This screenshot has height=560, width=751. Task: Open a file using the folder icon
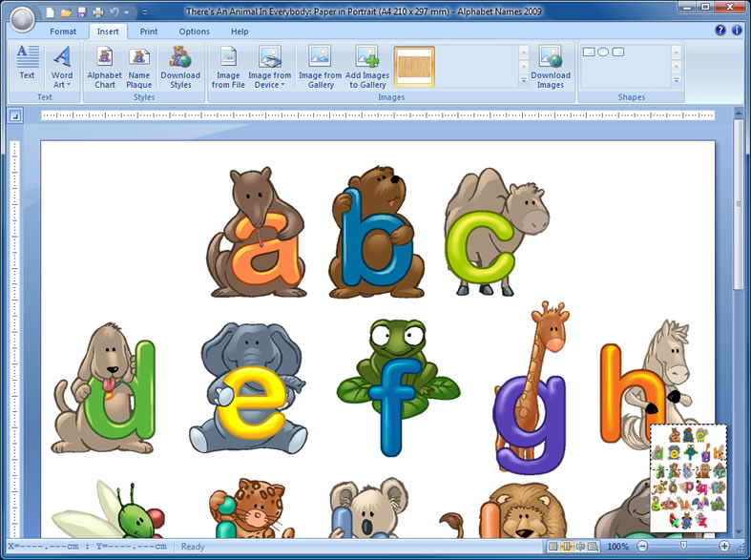coord(66,12)
